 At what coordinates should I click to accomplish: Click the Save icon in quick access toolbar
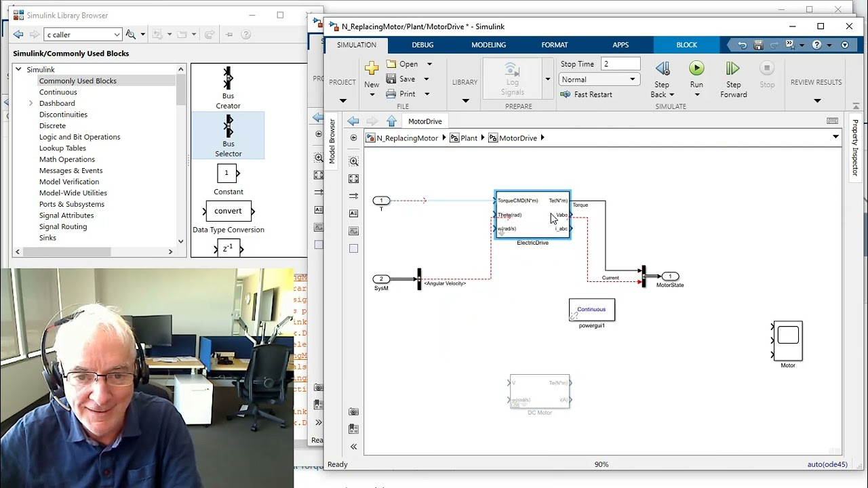click(758, 45)
